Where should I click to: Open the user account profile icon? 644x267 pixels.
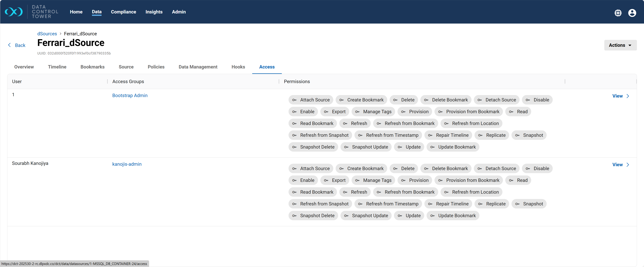click(x=632, y=13)
